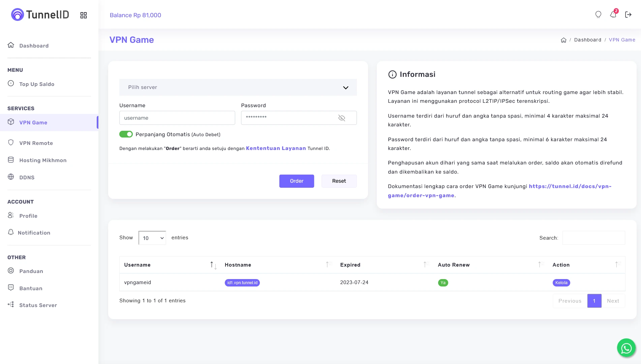Click the Next pagination button

[x=613, y=301]
